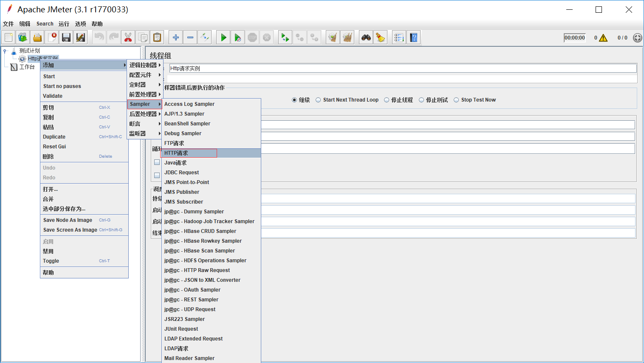The height and width of the screenshot is (363, 644).
Task: Start the test with green play icon
Action: pos(223,37)
